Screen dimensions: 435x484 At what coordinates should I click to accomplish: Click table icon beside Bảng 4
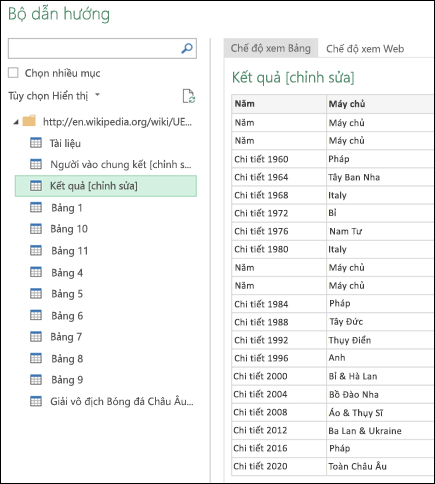pos(36,272)
